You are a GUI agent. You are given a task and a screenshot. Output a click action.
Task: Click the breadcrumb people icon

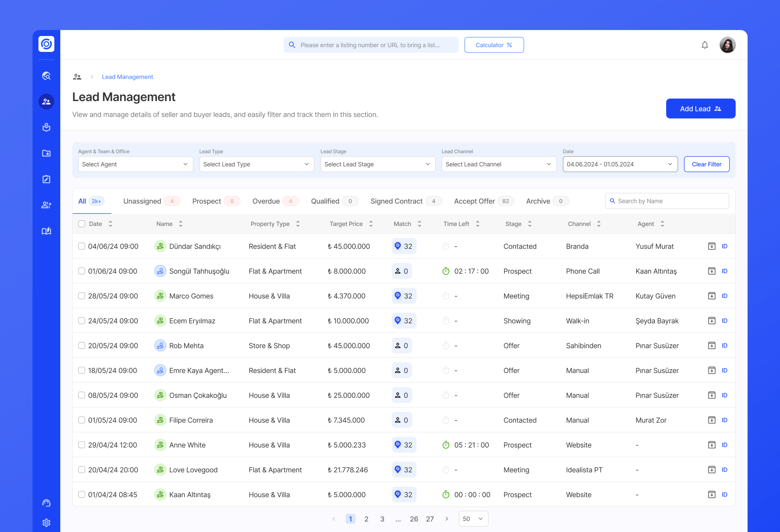click(77, 77)
